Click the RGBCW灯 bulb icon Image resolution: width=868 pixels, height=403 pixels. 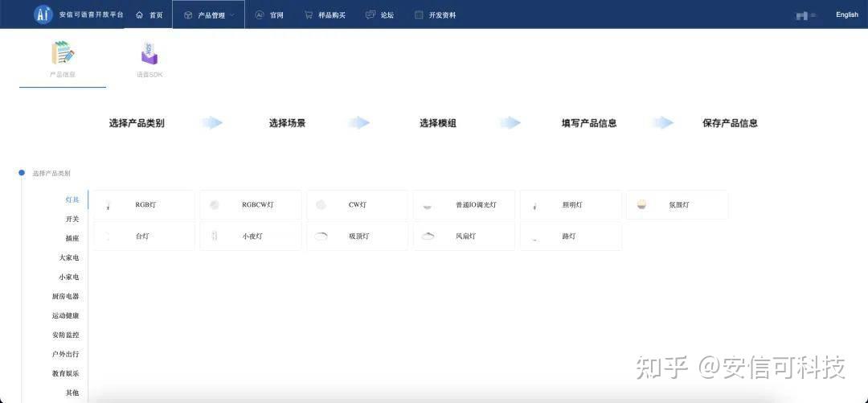215,205
